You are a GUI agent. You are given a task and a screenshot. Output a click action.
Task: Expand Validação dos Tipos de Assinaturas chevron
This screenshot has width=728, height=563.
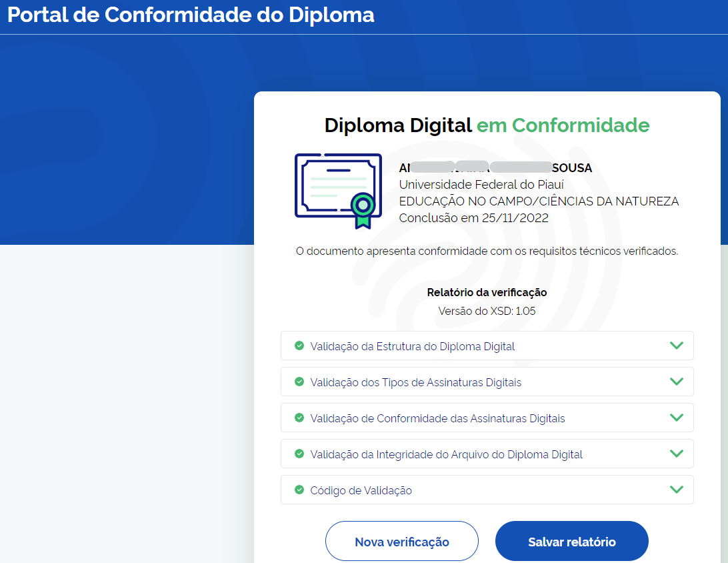[x=677, y=382]
